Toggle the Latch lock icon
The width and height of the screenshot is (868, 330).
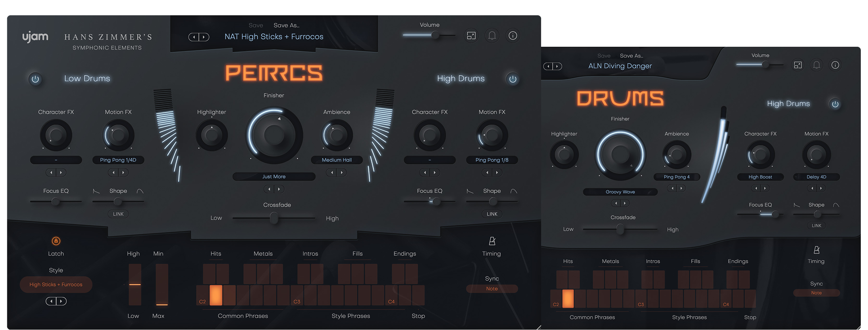(x=56, y=241)
